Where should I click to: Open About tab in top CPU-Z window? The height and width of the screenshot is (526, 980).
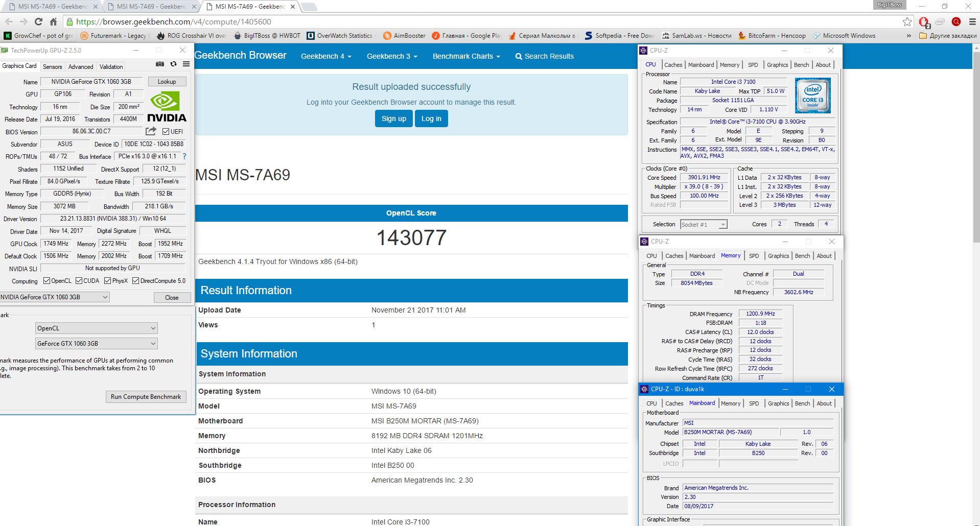pos(823,65)
